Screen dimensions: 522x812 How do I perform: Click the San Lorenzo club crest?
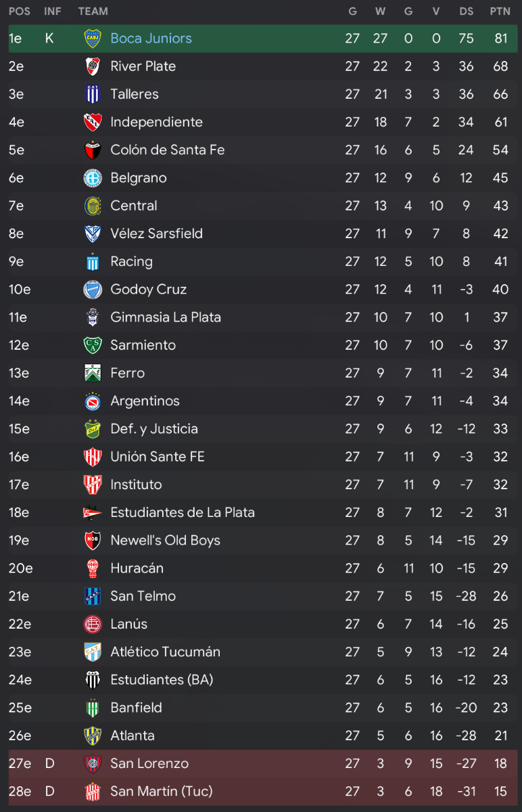(x=93, y=763)
